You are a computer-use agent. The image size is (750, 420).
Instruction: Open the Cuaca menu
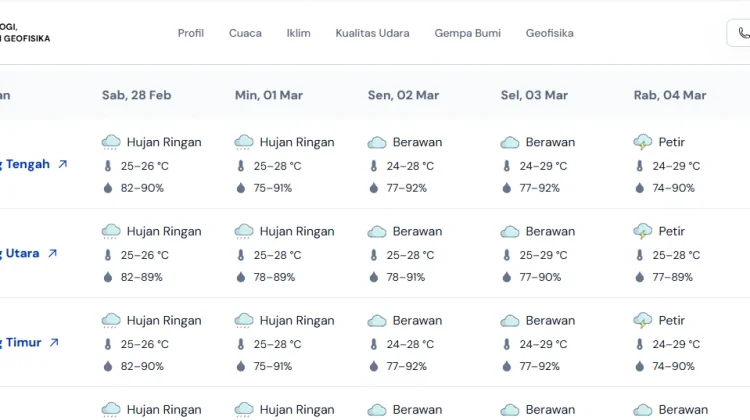[x=245, y=33]
